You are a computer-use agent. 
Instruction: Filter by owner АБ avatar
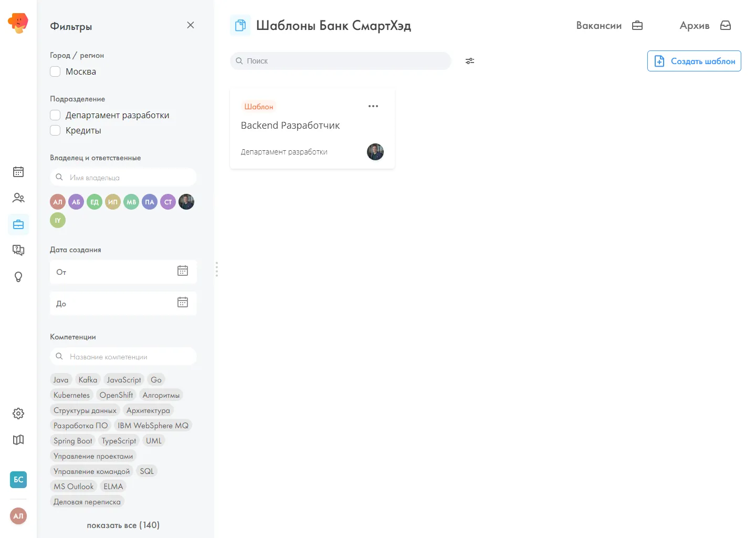point(76,202)
